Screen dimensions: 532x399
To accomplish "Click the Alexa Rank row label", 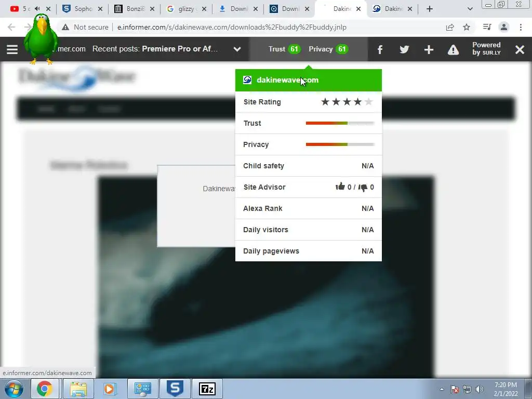I will click(262, 208).
